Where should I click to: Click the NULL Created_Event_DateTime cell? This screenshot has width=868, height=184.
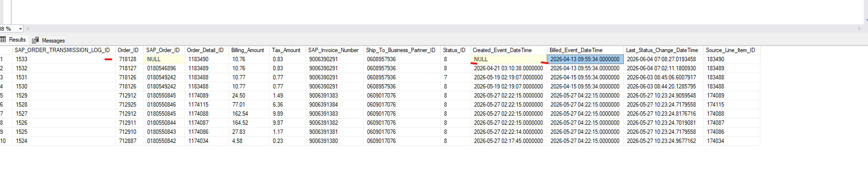tap(509, 59)
